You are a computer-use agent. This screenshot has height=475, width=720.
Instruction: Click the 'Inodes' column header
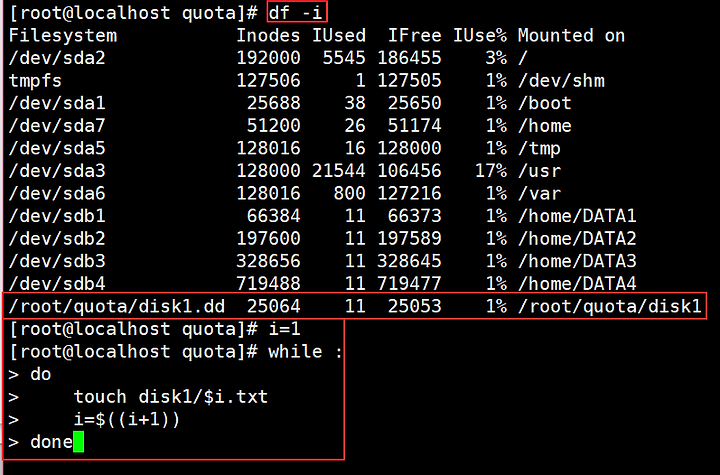click(268, 35)
